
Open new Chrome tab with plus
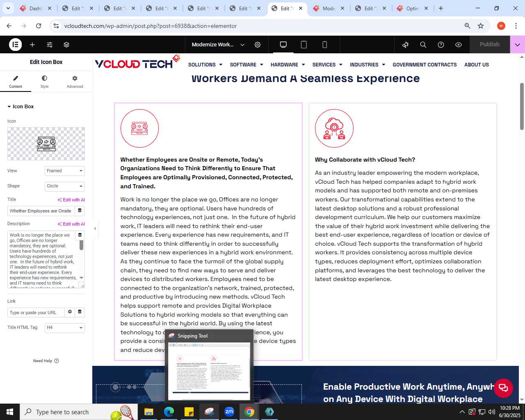click(441, 8)
